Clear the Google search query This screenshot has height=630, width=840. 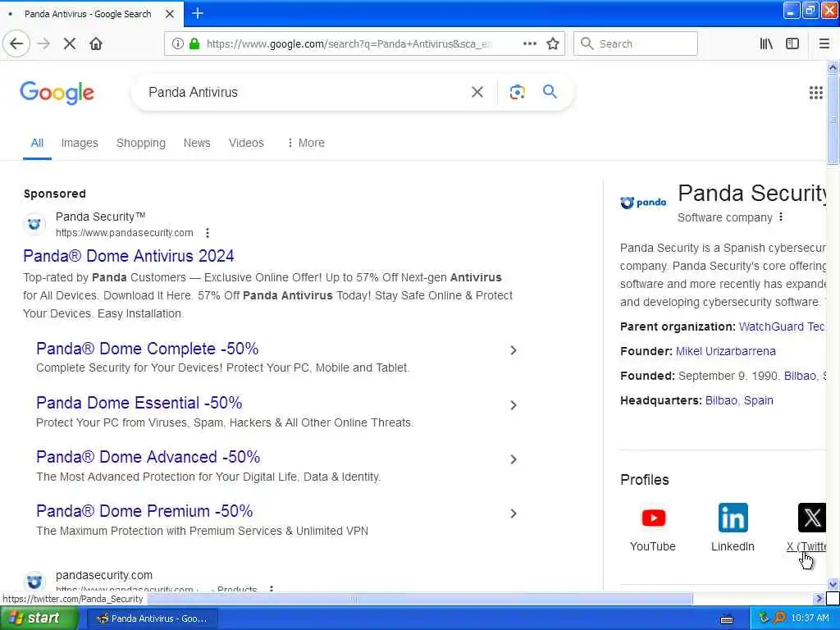477,92
